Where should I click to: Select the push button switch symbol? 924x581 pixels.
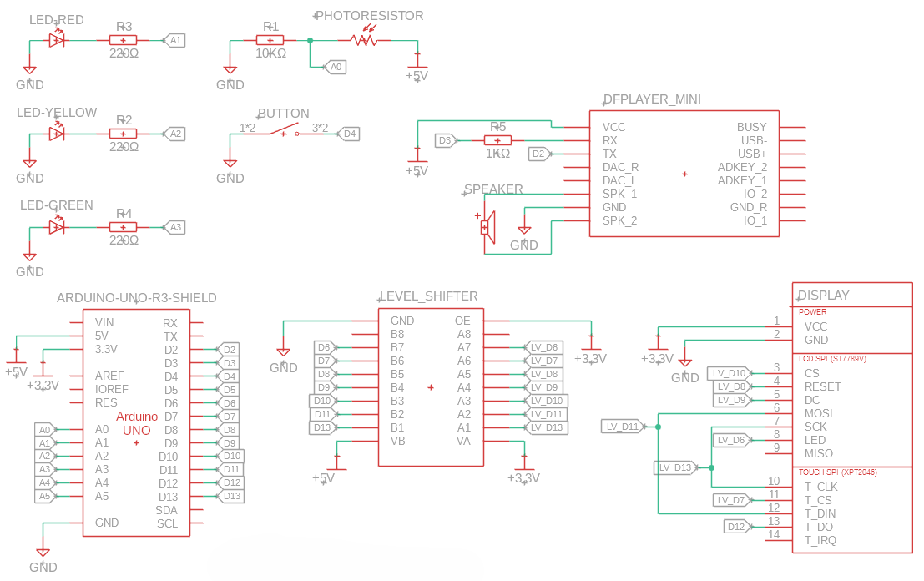point(285,130)
